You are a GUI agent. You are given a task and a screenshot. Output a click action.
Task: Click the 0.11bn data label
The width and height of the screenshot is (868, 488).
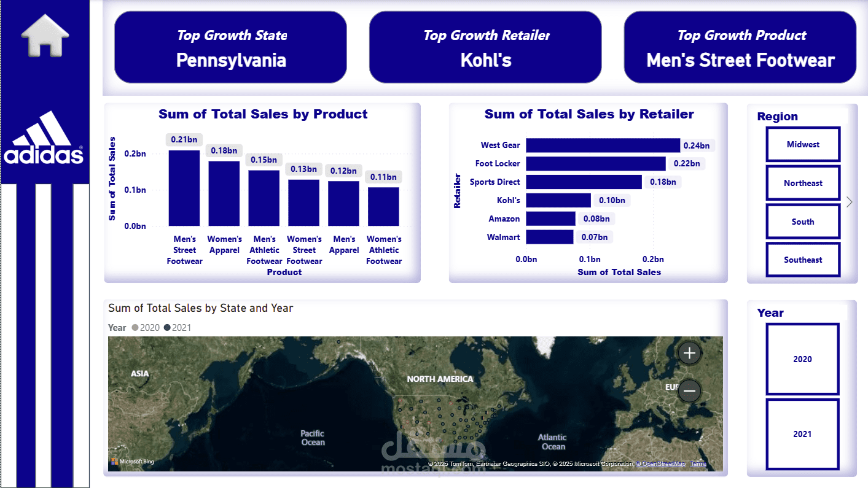[383, 177]
